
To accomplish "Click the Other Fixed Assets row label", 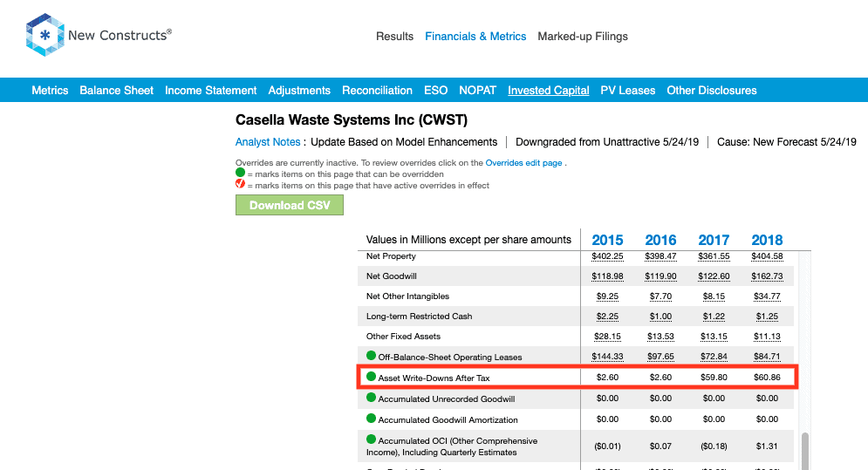I will tap(403, 336).
